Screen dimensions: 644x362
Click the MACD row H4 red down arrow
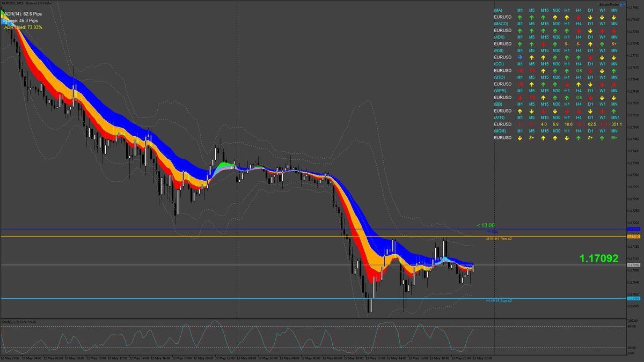pyautogui.click(x=579, y=30)
